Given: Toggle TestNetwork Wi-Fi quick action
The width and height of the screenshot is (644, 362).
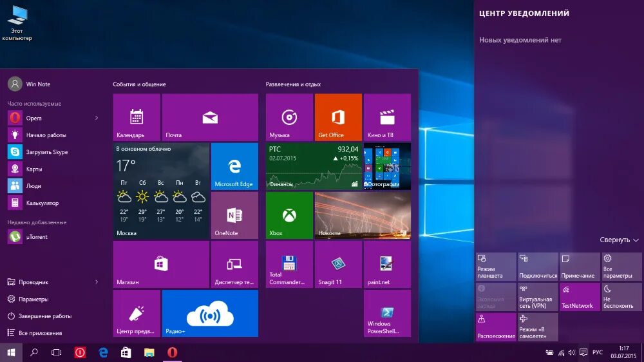Looking at the screenshot, I should (x=580, y=297).
